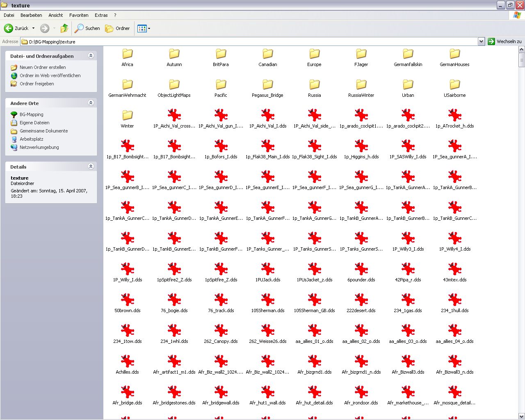
Task: Go to Gemeinsame Dokumente
Action: 44,131
